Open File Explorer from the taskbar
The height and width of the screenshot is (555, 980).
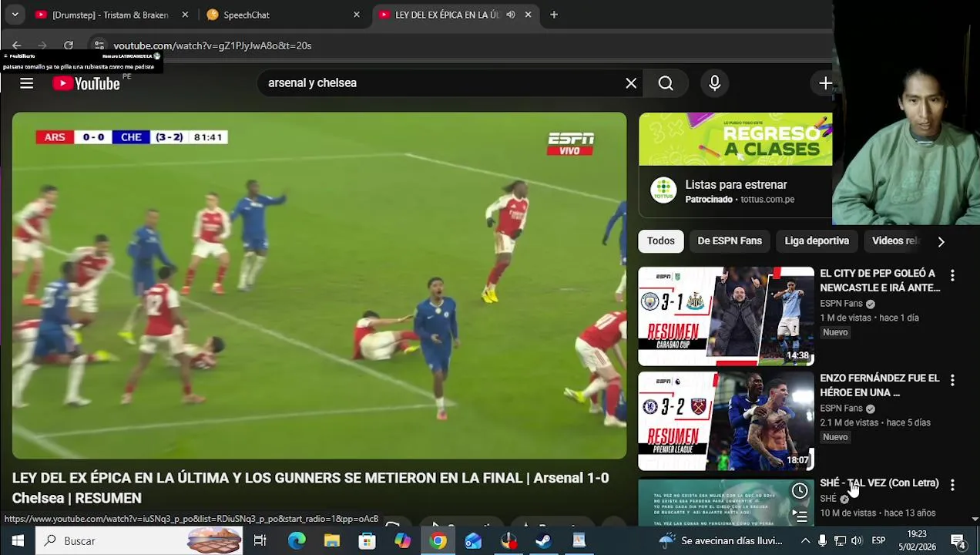[x=331, y=541]
